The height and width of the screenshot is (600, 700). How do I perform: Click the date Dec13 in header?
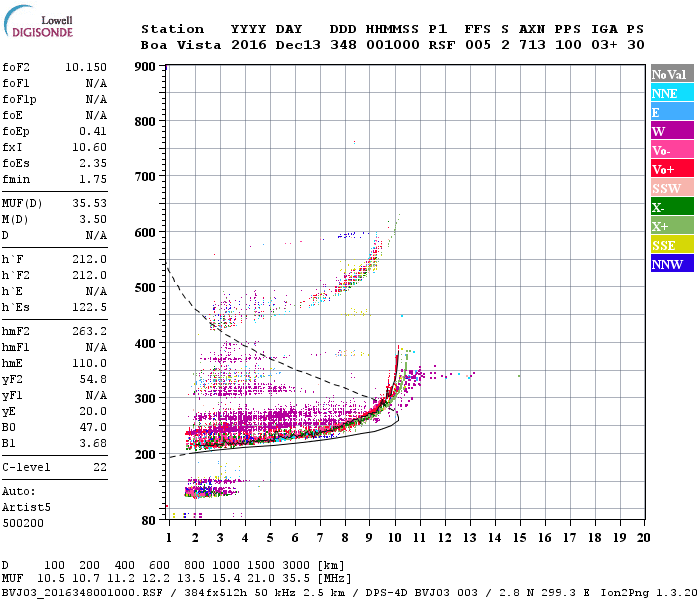pos(298,45)
